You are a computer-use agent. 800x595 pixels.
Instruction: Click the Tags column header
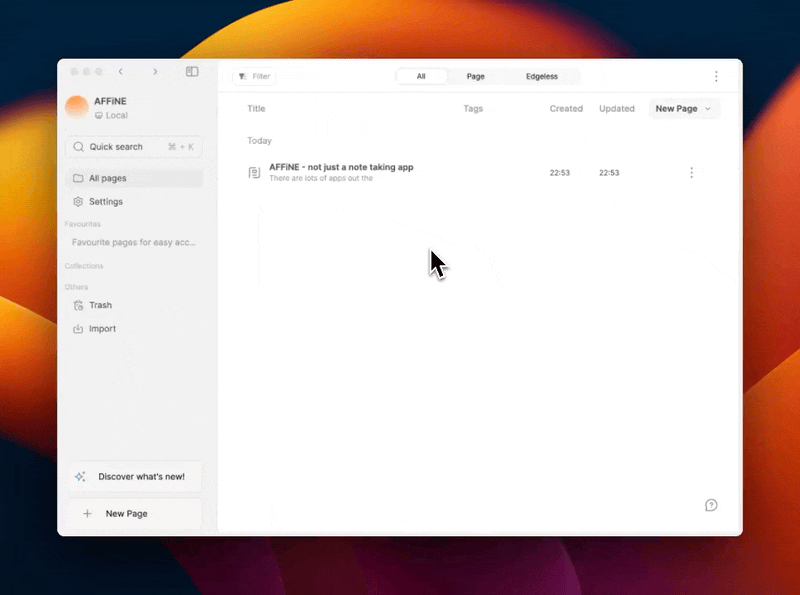click(473, 109)
